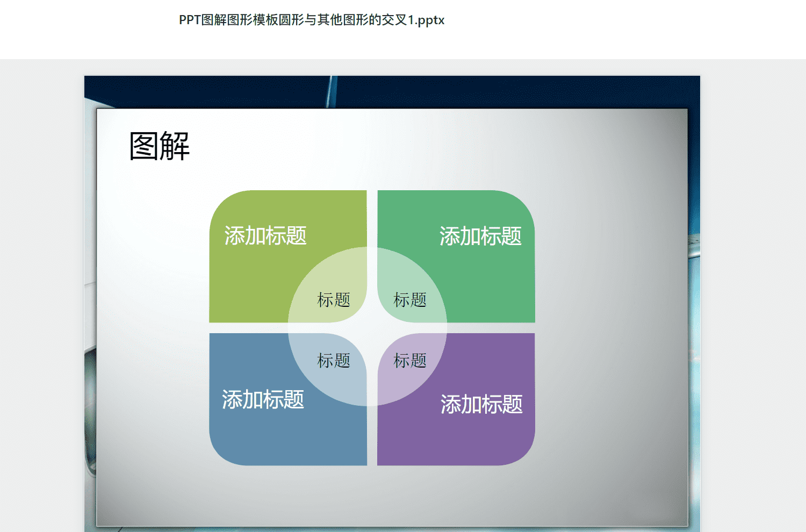Select 添加标题 in the olive green quadrant
The height and width of the screenshot is (532, 806).
265,236
